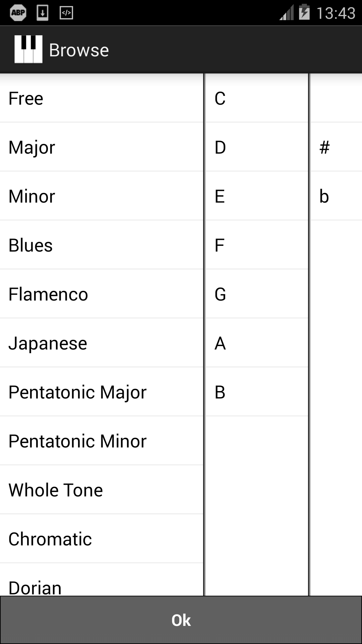This screenshot has width=362, height=644.
Task: Open the ABP notification icon
Action: coord(18,13)
